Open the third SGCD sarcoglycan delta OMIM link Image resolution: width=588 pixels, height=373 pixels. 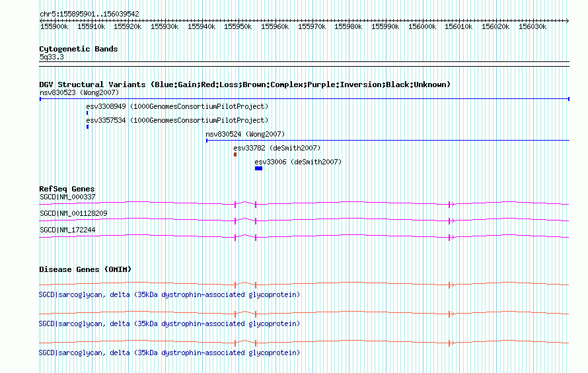pos(169,353)
